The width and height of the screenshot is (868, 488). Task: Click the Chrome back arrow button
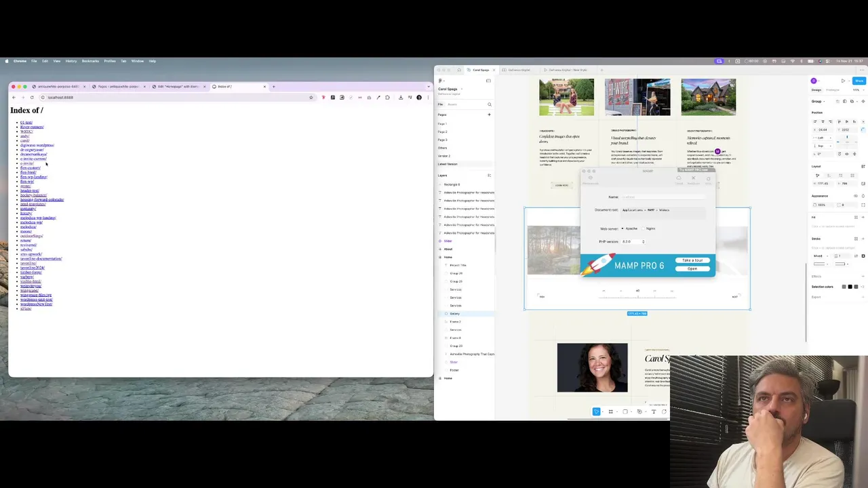[14, 98]
